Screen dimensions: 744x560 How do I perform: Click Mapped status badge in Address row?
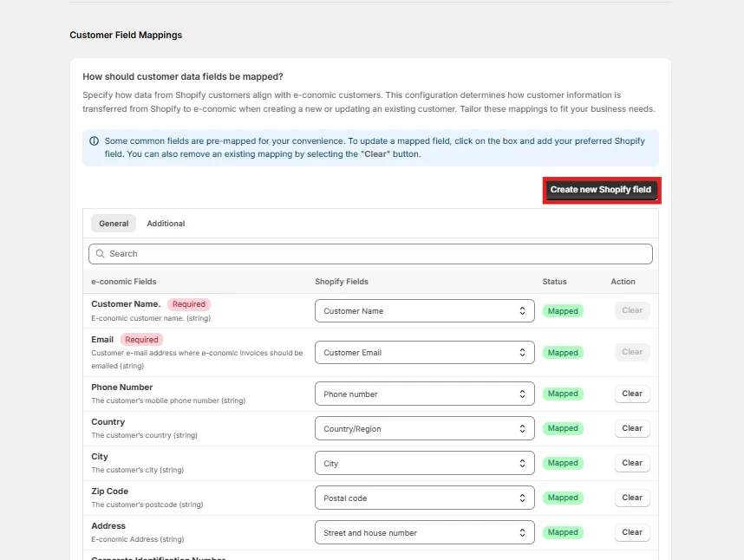[x=563, y=532]
